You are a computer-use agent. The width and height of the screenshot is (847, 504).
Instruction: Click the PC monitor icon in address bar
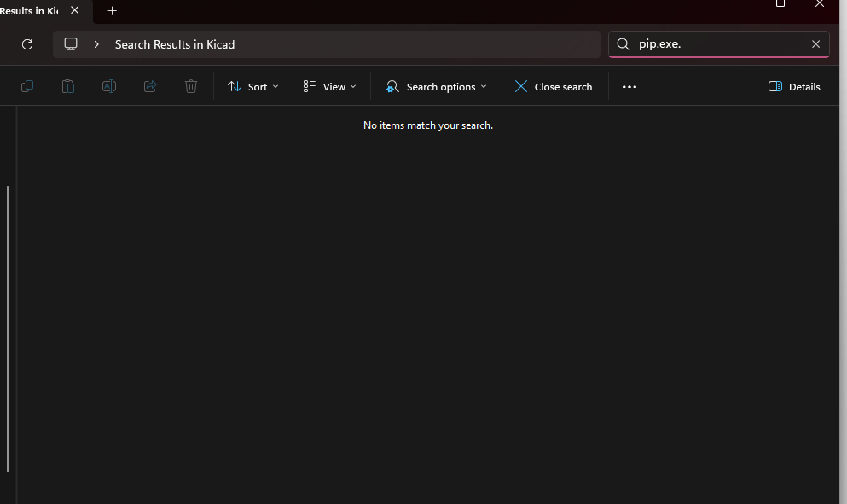pyautogui.click(x=71, y=44)
